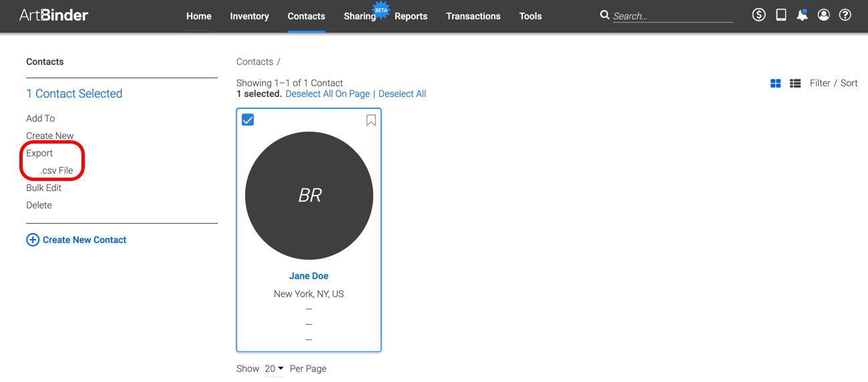Click Create New Contact link

[x=85, y=240]
